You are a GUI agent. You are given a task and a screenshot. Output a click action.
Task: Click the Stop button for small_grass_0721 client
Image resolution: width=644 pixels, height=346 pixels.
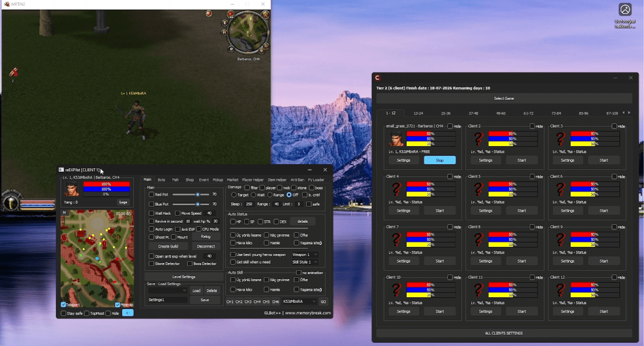[x=440, y=160]
